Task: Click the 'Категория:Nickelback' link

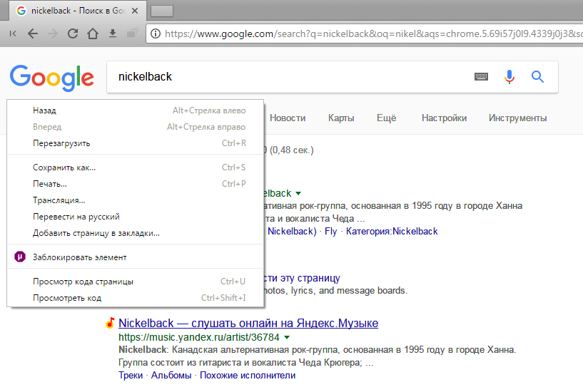Action: [392, 232]
